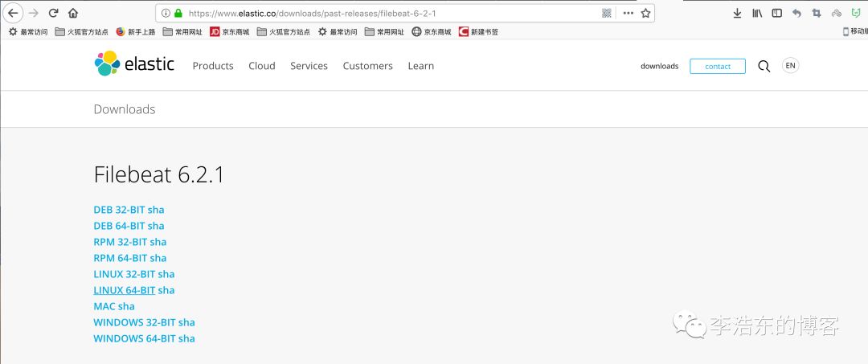The image size is (868, 364).
Task: Open the Cloud navigation menu
Action: [262, 66]
